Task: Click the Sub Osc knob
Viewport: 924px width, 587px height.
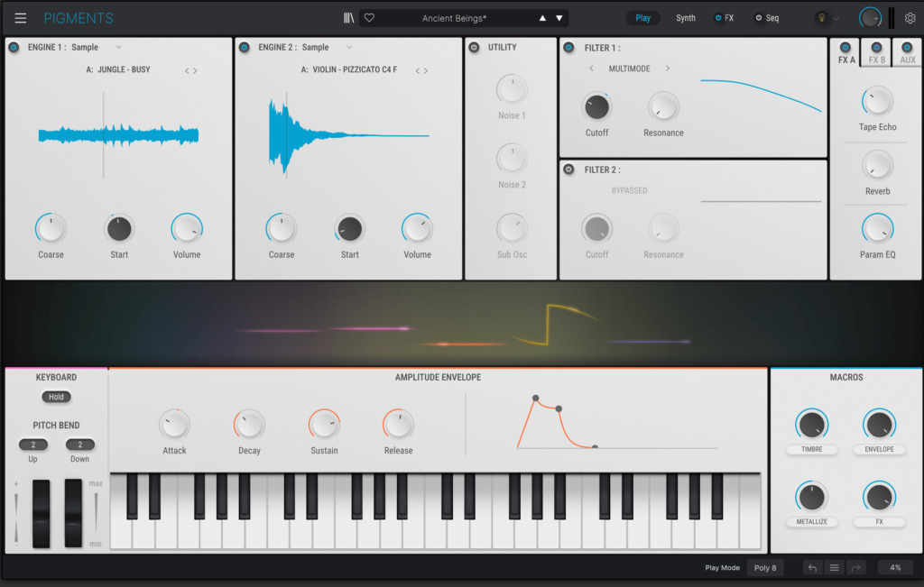Action: pyautogui.click(x=512, y=228)
